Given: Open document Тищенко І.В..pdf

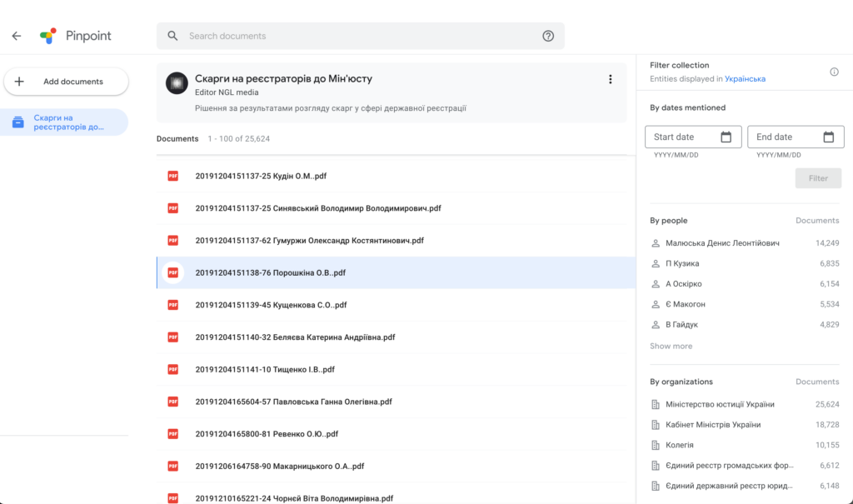Looking at the screenshot, I should tap(264, 369).
